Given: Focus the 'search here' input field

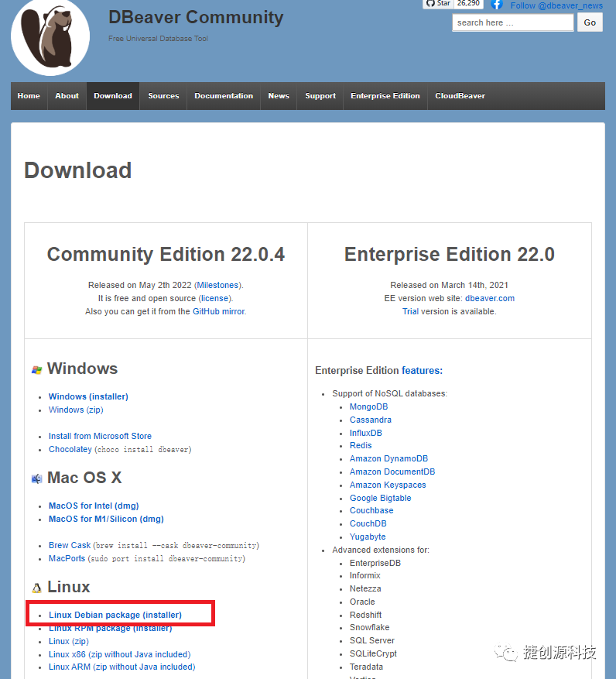Looking at the screenshot, I should (513, 22).
